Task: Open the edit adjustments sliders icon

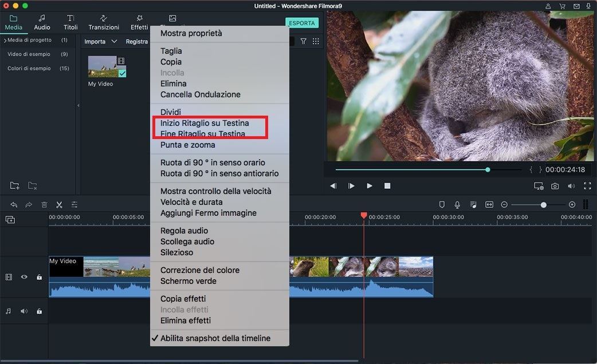Action: click(x=74, y=205)
